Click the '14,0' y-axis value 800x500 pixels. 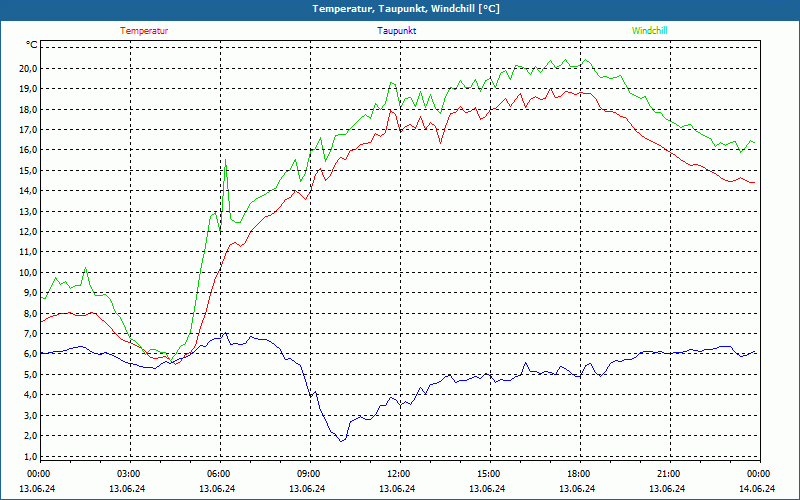29,191
